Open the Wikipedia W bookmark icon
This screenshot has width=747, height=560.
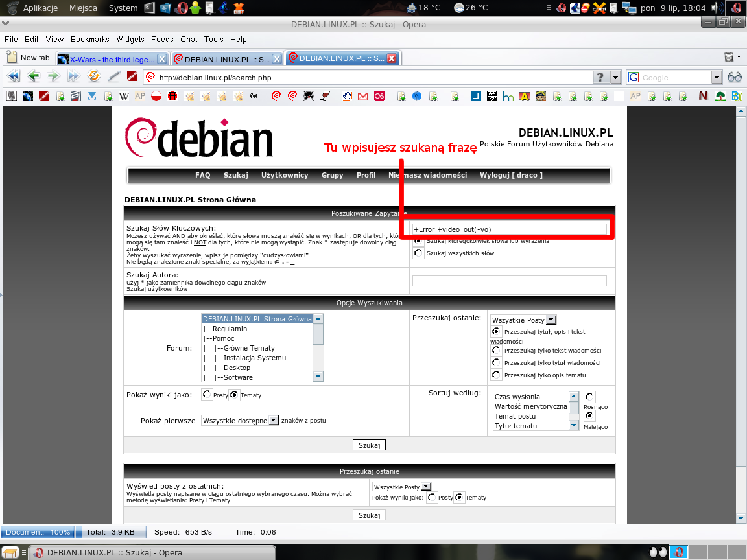124,96
